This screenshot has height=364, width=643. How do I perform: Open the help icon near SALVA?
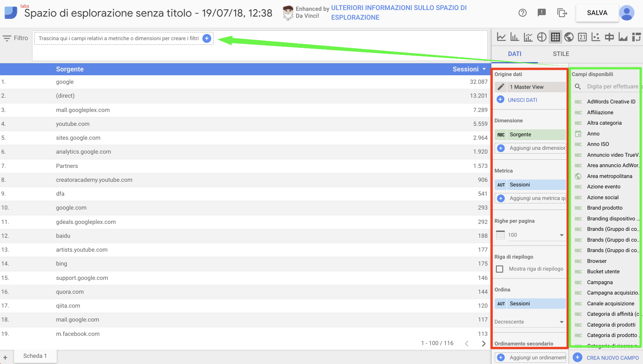pos(523,13)
